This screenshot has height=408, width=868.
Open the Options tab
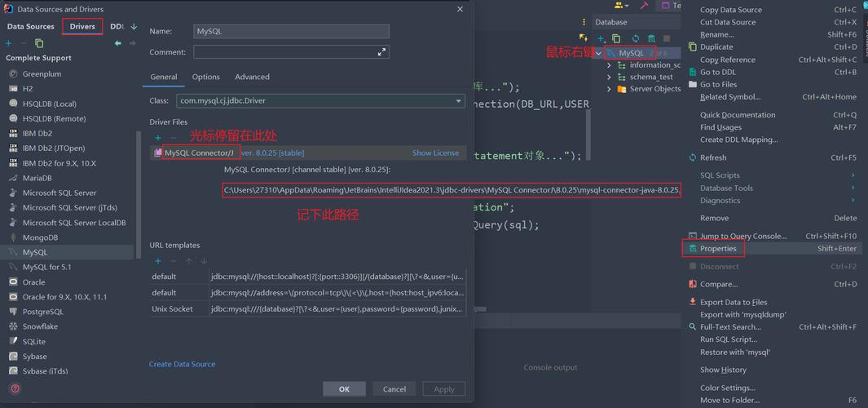(x=206, y=77)
